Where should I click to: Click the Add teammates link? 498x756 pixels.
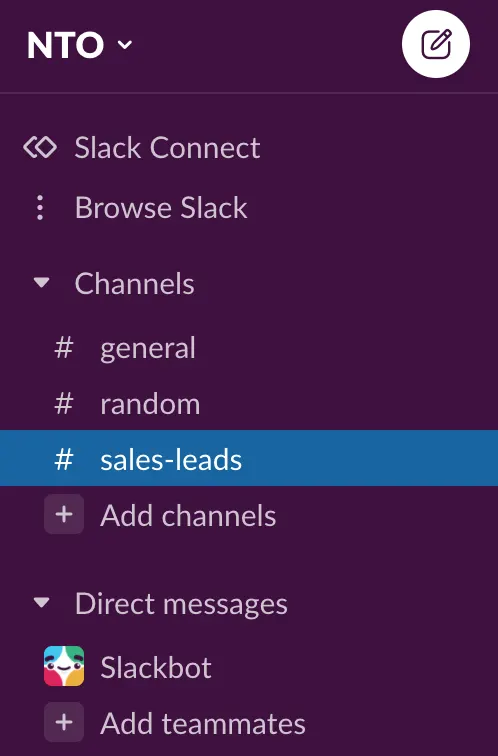point(203,723)
